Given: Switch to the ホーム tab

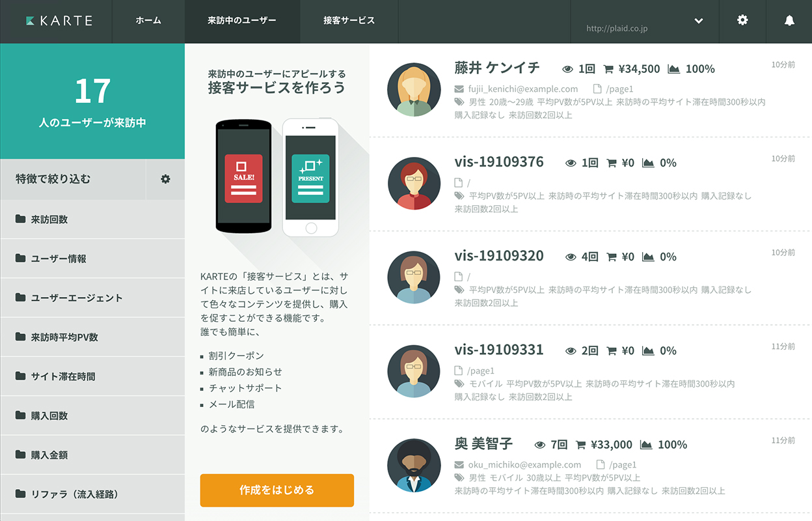Looking at the screenshot, I should (x=148, y=21).
